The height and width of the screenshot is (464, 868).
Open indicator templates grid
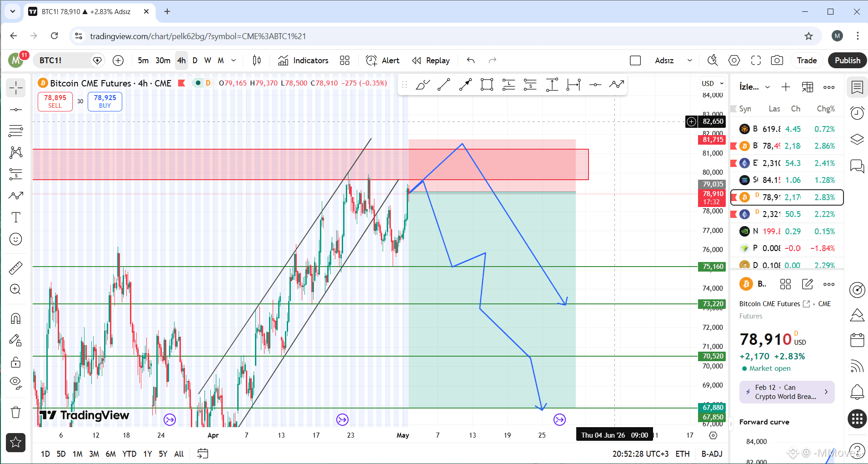[345, 61]
